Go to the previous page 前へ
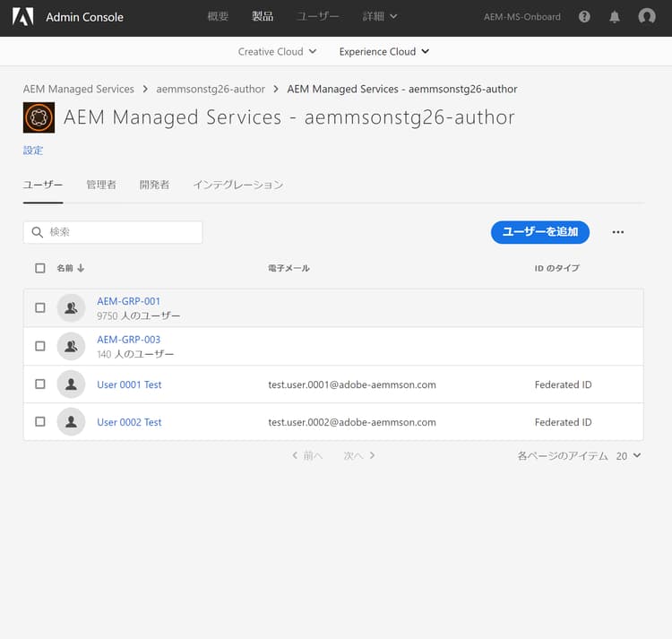Image resolution: width=672 pixels, height=639 pixels. [x=307, y=455]
